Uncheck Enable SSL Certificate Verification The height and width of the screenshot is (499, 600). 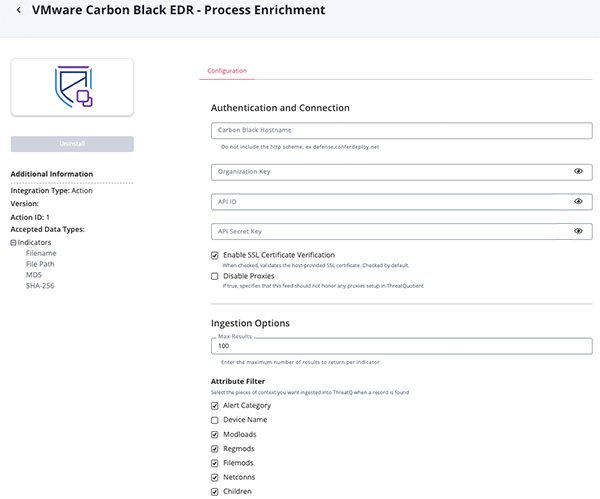click(x=215, y=256)
